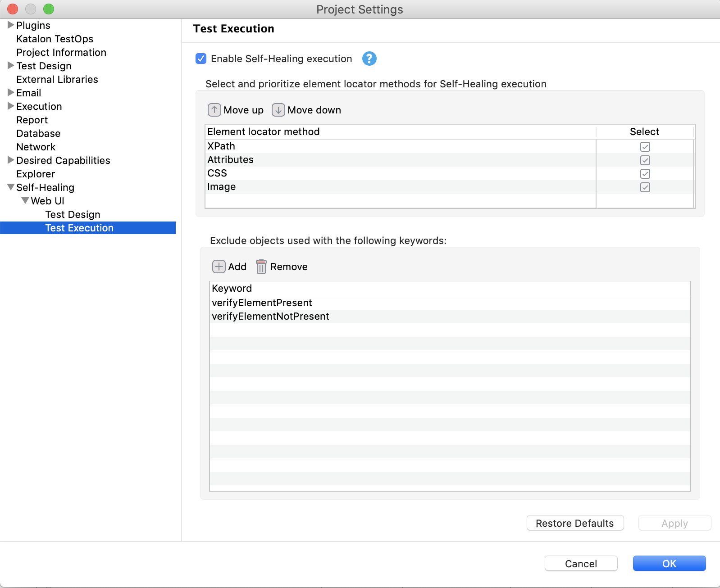Image resolution: width=720 pixels, height=588 pixels.
Task: Select the Attributes locator method row
Action: point(230,160)
